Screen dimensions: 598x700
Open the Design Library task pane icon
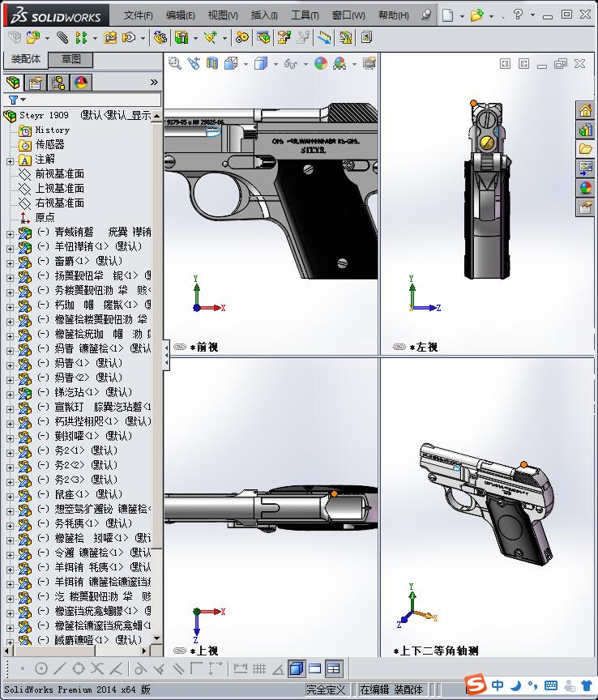point(586,130)
